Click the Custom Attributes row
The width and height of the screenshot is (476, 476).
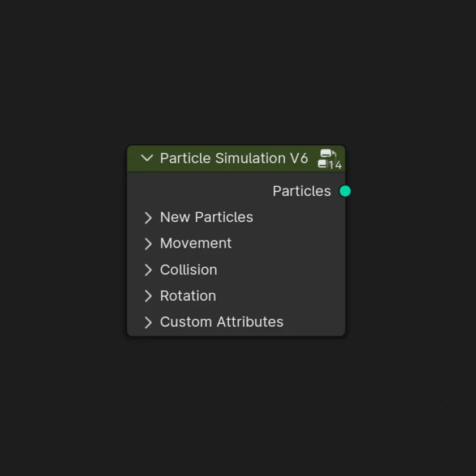(x=221, y=322)
